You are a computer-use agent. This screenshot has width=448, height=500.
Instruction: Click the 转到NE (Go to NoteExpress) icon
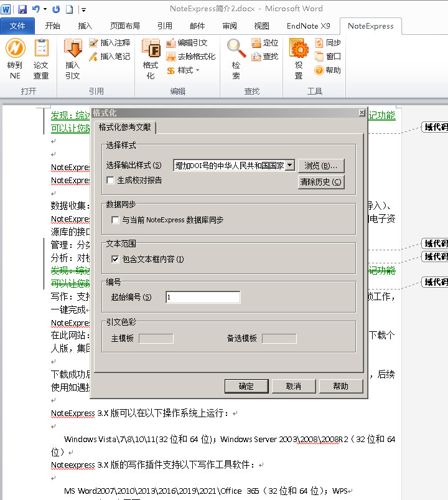pyautogui.click(x=16, y=59)
